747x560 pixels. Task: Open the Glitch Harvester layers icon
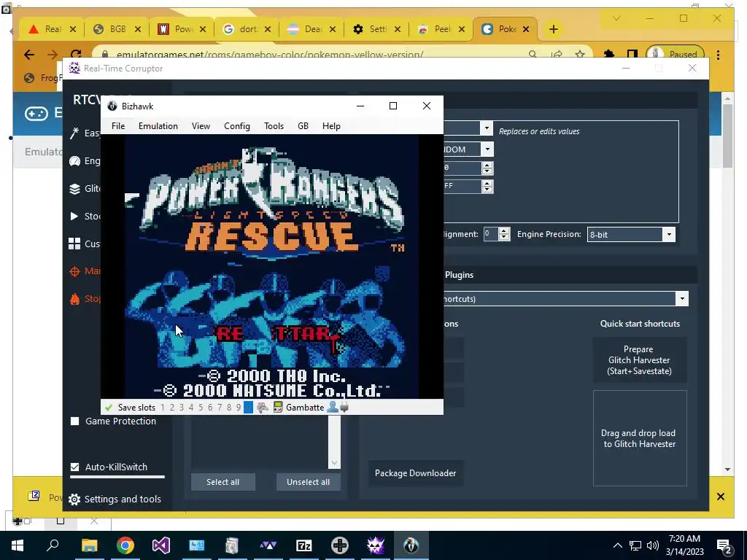pyautogui.click(x=74, y=189)
